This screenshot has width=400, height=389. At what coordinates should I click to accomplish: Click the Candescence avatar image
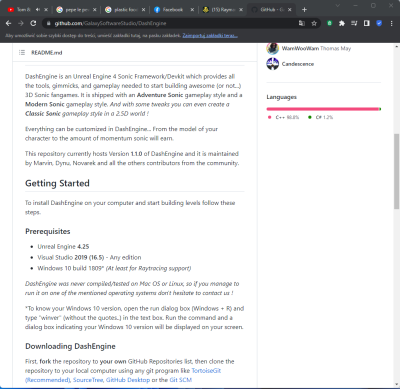click(x=272, y=64)
